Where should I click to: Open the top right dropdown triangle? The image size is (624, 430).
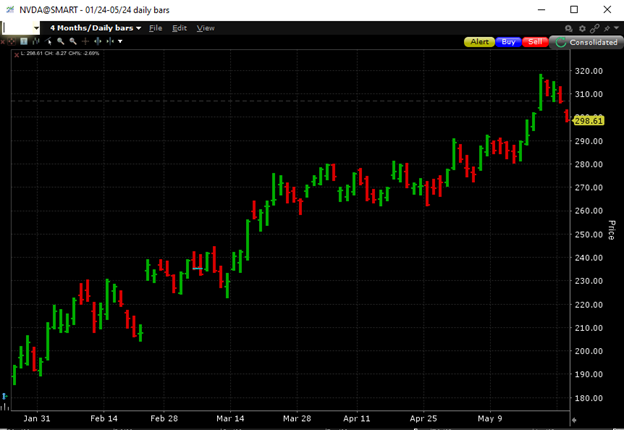pyautogui.click(x=616, y=28)
